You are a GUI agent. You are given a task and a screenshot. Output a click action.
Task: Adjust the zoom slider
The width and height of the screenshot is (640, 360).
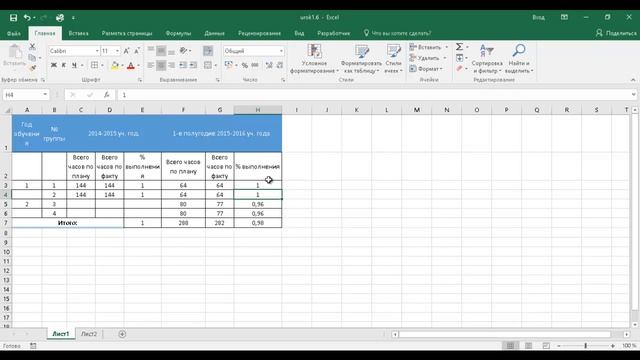585,346
